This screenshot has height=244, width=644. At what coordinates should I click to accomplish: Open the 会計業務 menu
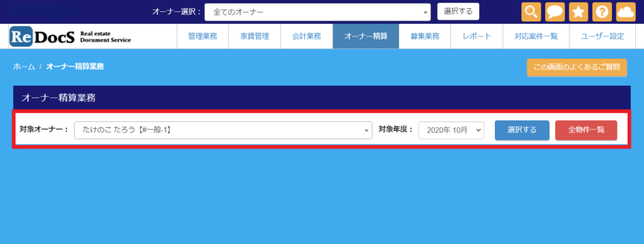[307, 36]
